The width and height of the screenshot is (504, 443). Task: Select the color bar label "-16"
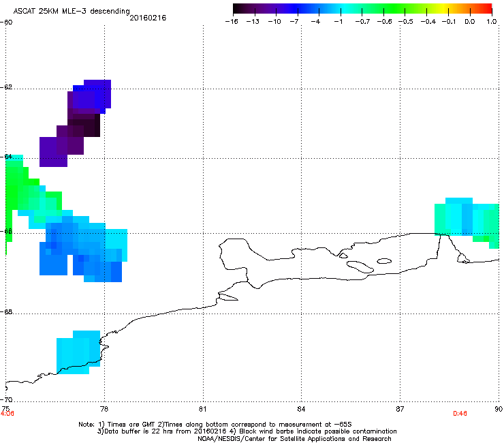coord(232,22)
